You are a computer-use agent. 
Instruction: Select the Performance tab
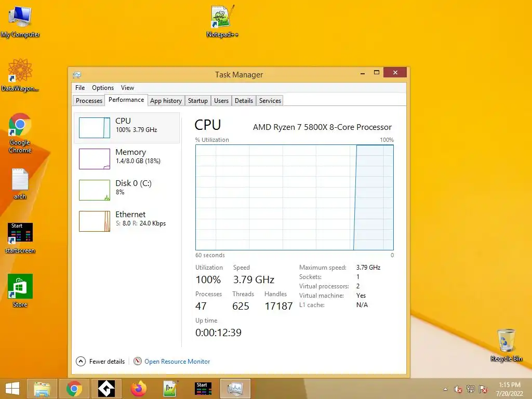pos(126,100)
